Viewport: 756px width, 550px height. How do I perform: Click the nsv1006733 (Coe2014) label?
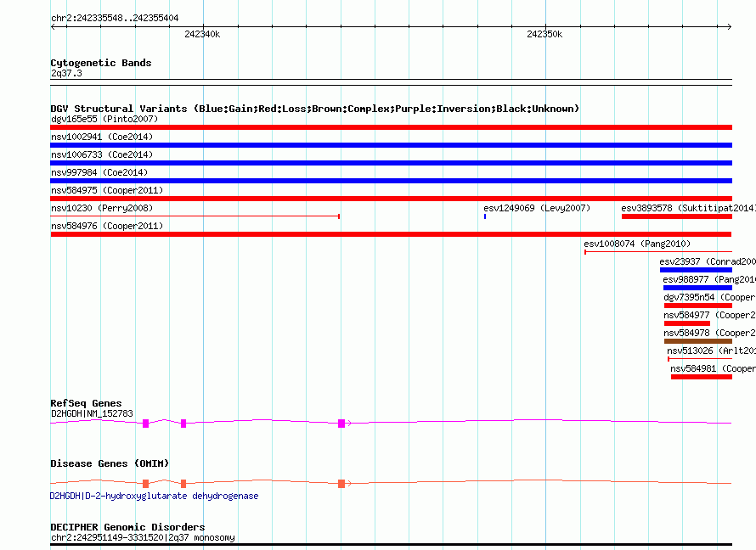pos(102,154)
